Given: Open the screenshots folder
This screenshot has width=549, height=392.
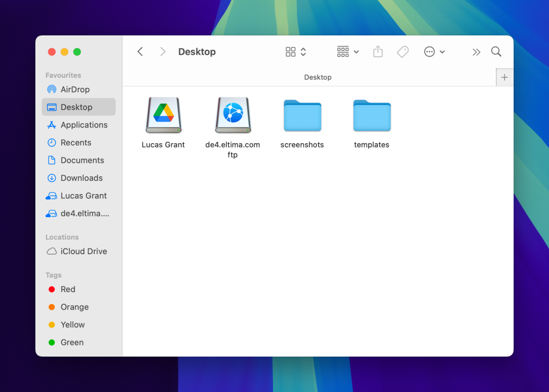Looking at the screenshot, I should 302,115.
